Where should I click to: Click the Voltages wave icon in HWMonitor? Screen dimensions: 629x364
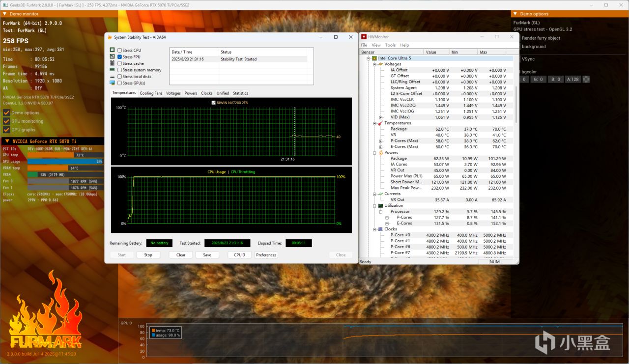pos(380,64)
